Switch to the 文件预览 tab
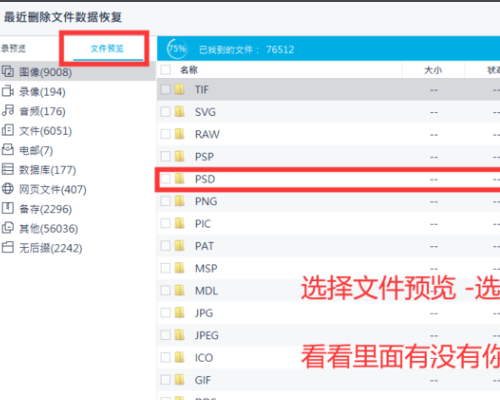Image resolution: width=500 pixels, height=400 pixels. pyautogui.click(x=107, y=49)
